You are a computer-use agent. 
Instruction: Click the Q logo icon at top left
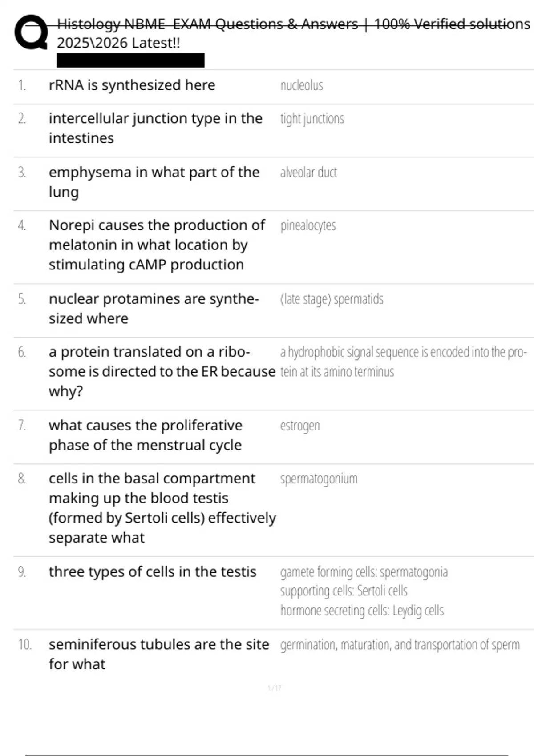pos(31,32)
